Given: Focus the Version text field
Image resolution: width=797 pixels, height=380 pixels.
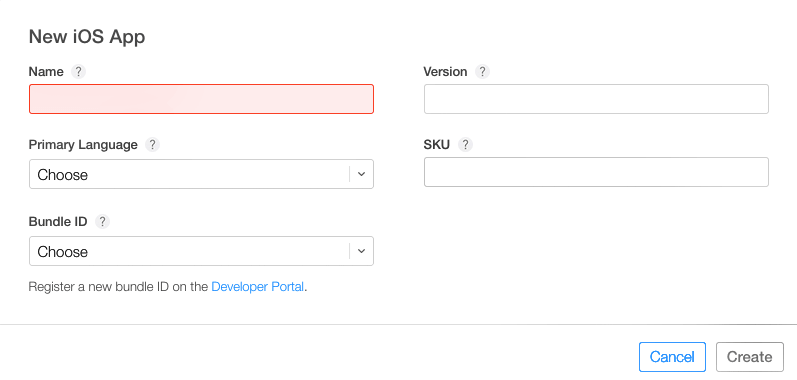Looking at the screenshot, I should [x=596, y=99].
